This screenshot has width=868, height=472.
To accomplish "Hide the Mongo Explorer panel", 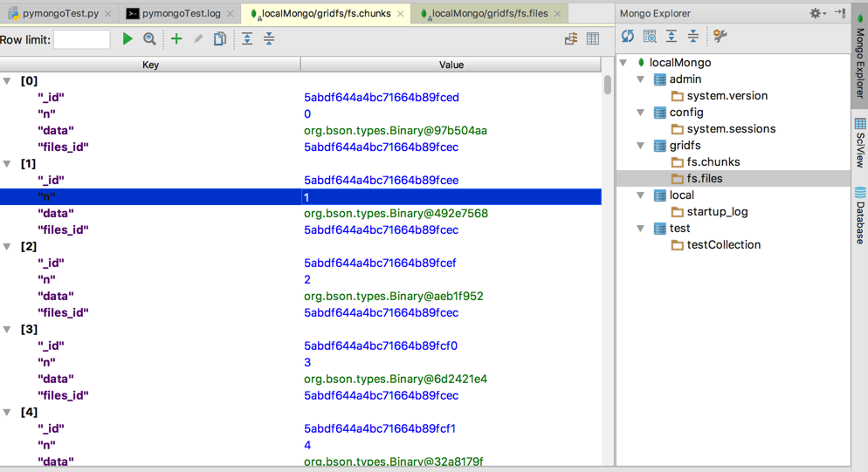I will [x=840, y=13].
